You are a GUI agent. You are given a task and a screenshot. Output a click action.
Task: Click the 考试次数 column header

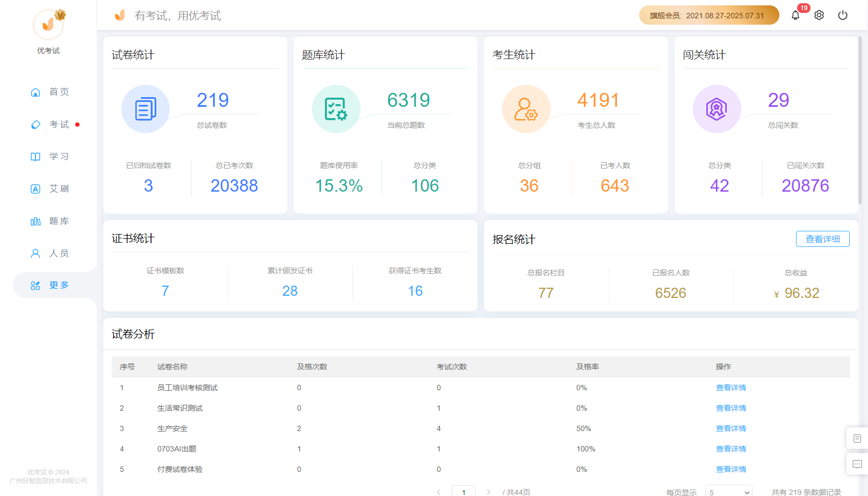click(452, 367)
